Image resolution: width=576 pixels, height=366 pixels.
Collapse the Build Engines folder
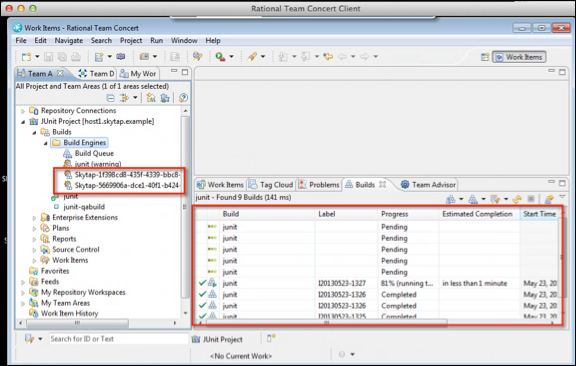46,143
